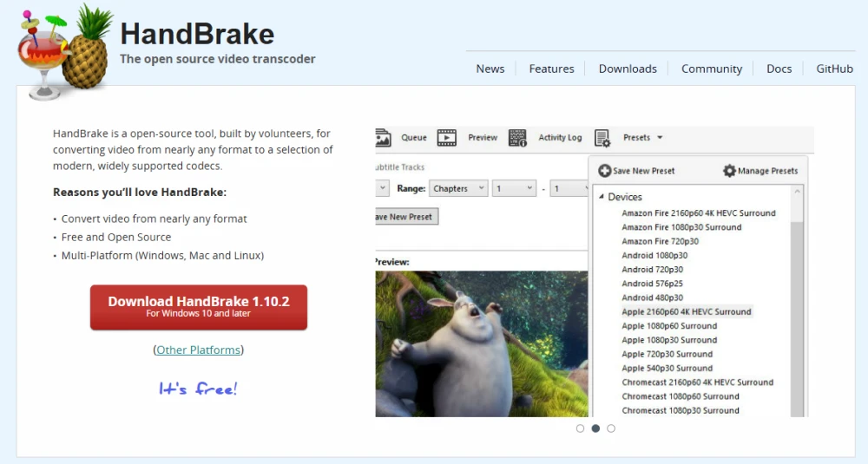Click 'Reasons you'll love HandBrake:' heading

click(140, 193)
